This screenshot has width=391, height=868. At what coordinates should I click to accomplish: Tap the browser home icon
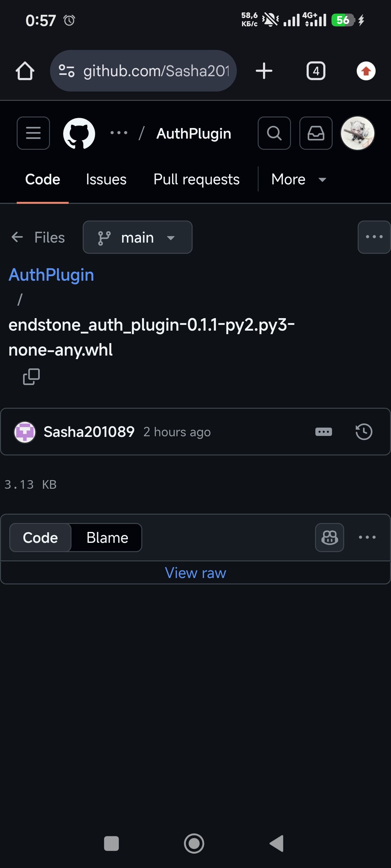point(25,71)
